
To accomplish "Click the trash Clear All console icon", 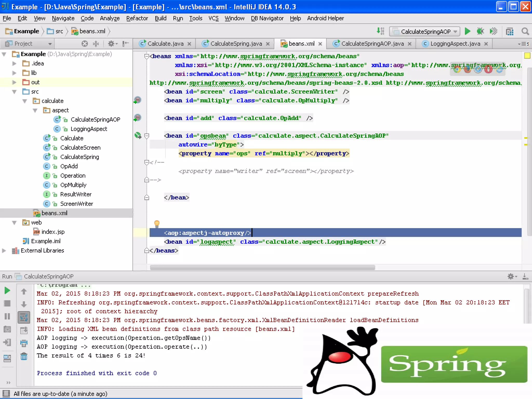I will [24, 356].
